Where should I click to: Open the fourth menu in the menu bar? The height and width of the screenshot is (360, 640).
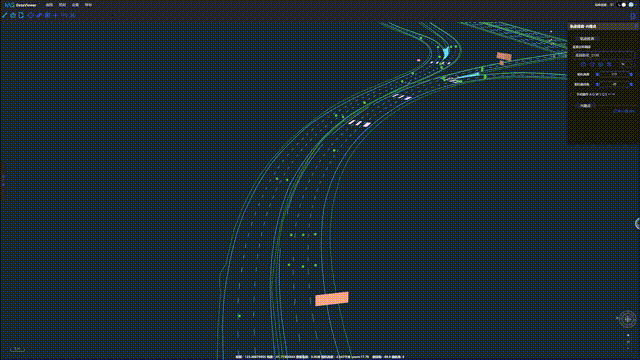tap(88, 5)
